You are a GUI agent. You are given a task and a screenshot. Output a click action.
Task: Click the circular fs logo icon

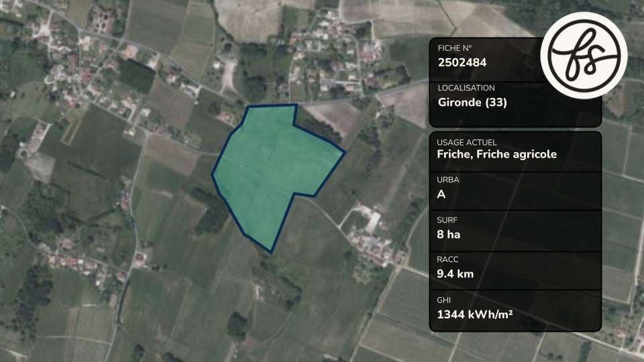coord(584,56)
